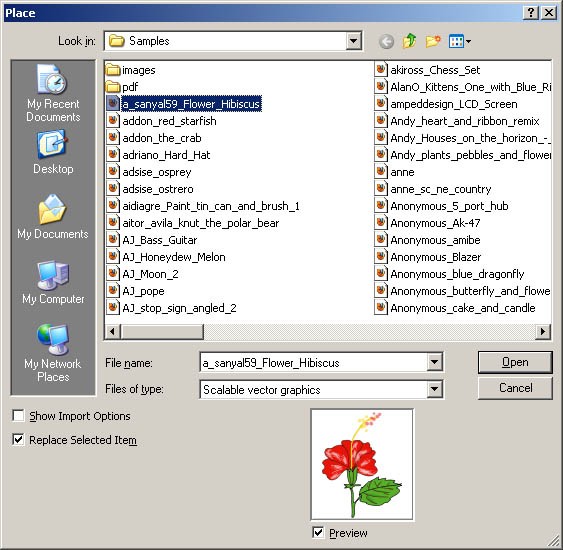Open My Network Places in sidebar
The image size is (563, 550).
(53, 353)
